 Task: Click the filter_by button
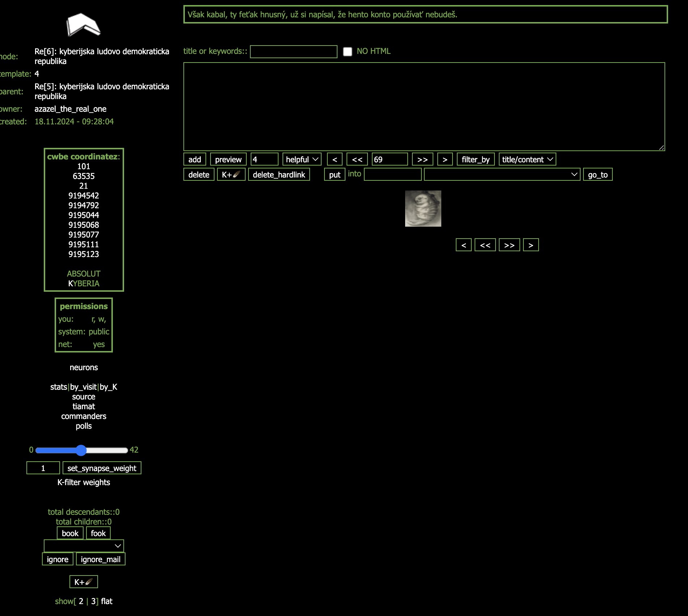[x=476, y=159]
